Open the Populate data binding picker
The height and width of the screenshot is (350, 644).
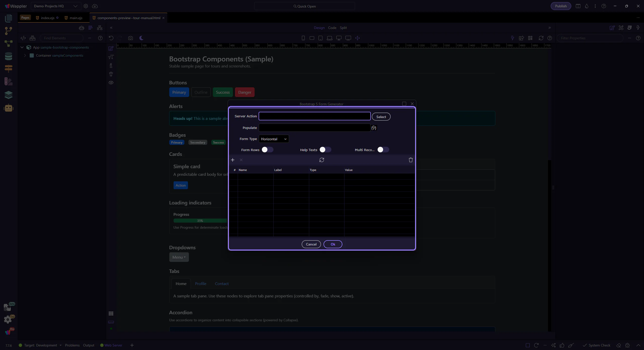coord(374,128)
